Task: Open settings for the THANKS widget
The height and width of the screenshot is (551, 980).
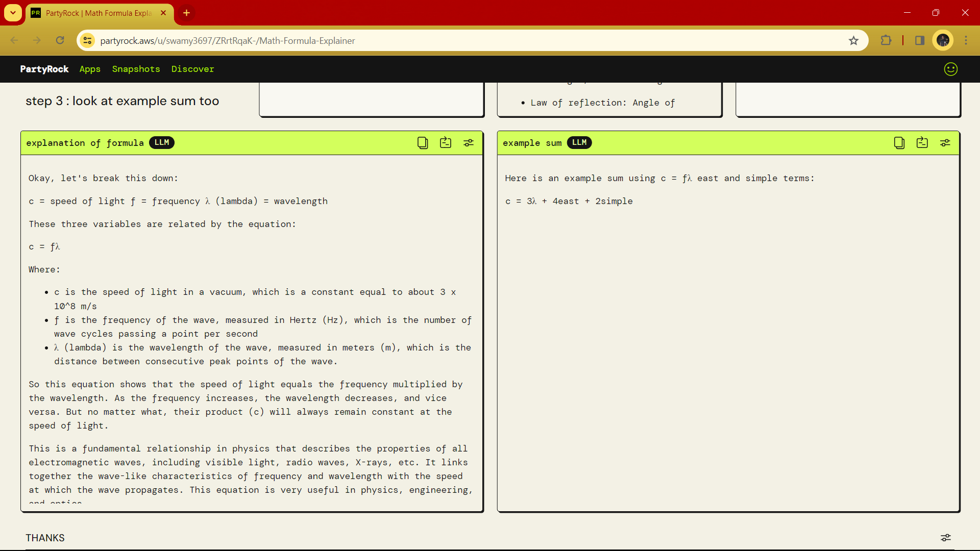Action: coord(945,538)
